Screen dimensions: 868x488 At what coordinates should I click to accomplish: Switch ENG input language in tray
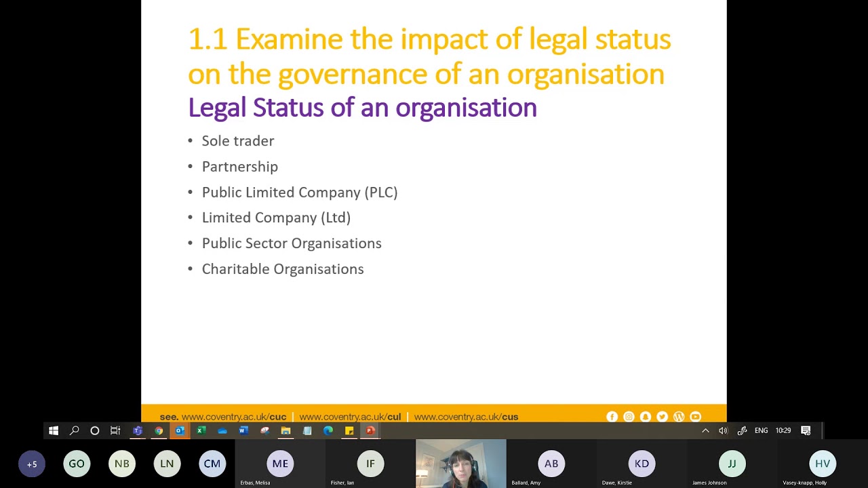coord(762,430)
